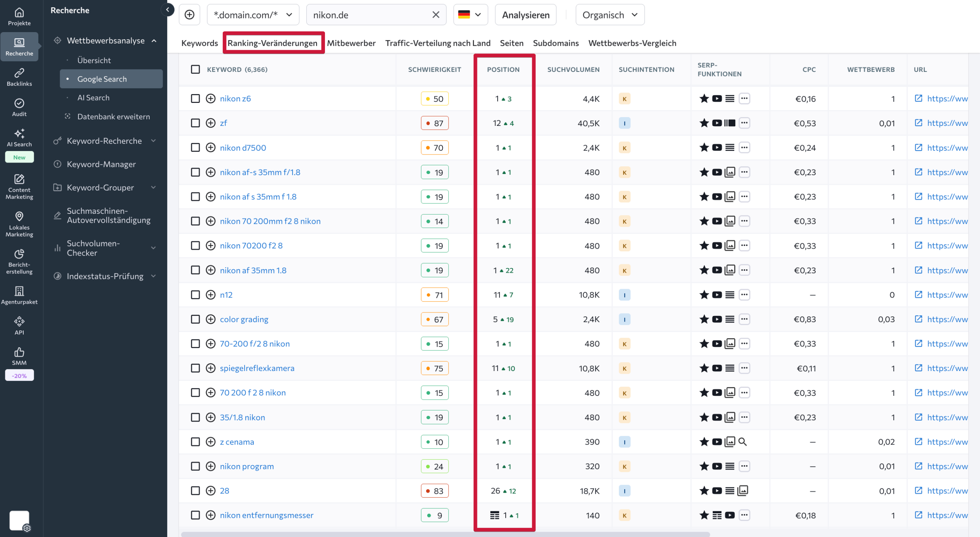This screenshot has width=980, height=537.
Task: Check the checkbox for keyword zf
Action: point(195,123)
